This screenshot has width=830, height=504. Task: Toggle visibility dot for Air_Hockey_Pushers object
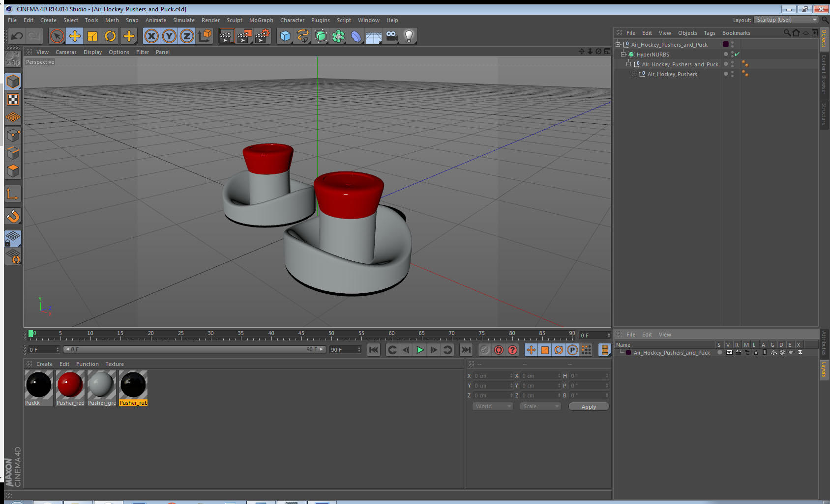(x=732, y=72)
